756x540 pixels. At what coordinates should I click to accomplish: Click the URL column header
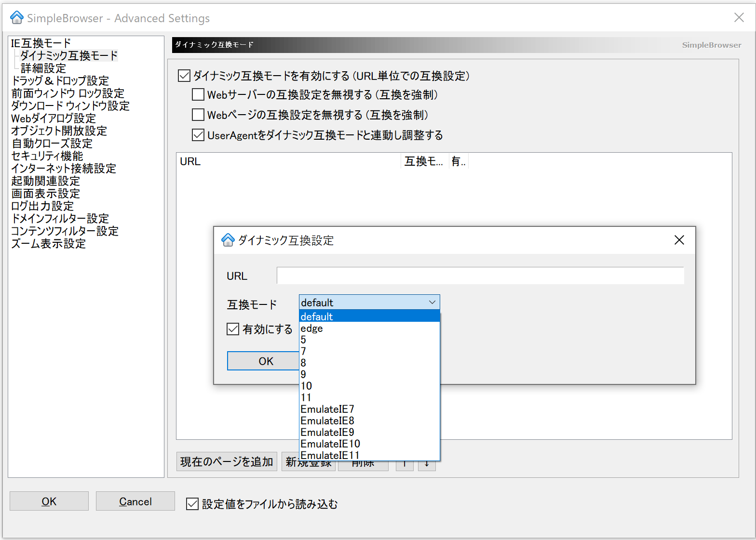pyautogui.click(x=289, y=161)
